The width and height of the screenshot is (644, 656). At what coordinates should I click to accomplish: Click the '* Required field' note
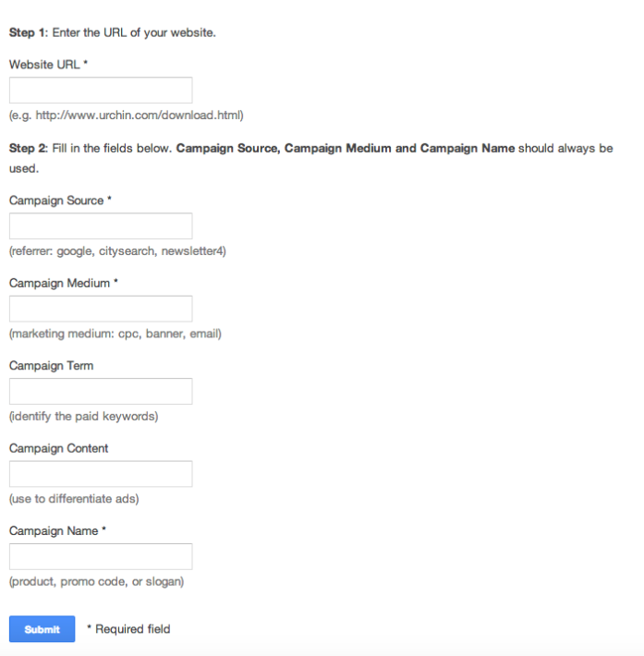(x=128, y=629)
